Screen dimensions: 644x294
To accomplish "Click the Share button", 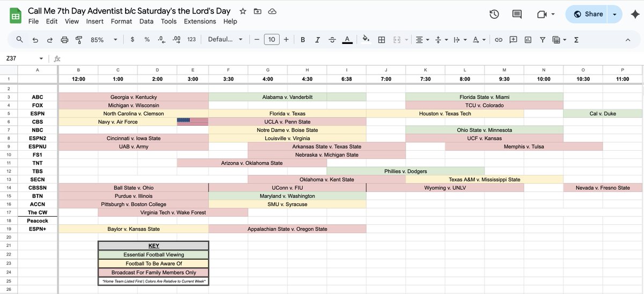I will (587, 14).
